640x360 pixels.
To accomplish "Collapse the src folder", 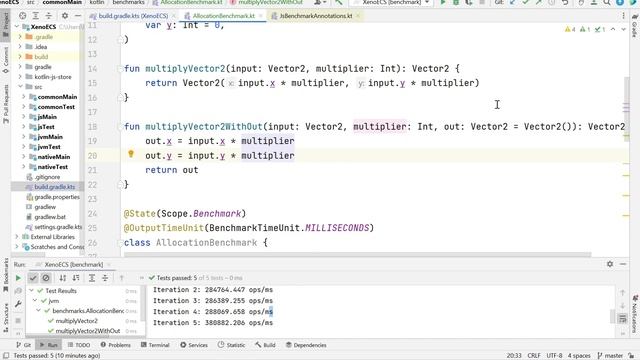I will [x=20, y=87].
